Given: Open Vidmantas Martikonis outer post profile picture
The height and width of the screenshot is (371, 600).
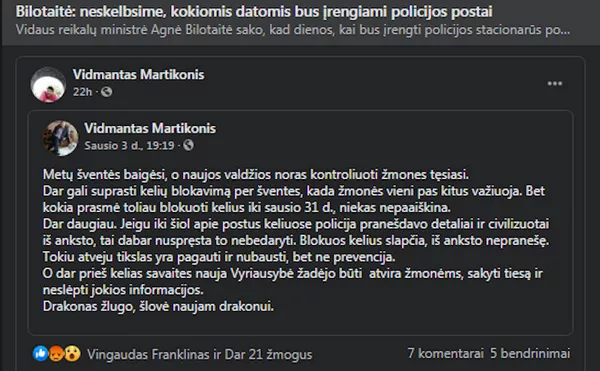Looking at the screenshot, I should 48,85.
